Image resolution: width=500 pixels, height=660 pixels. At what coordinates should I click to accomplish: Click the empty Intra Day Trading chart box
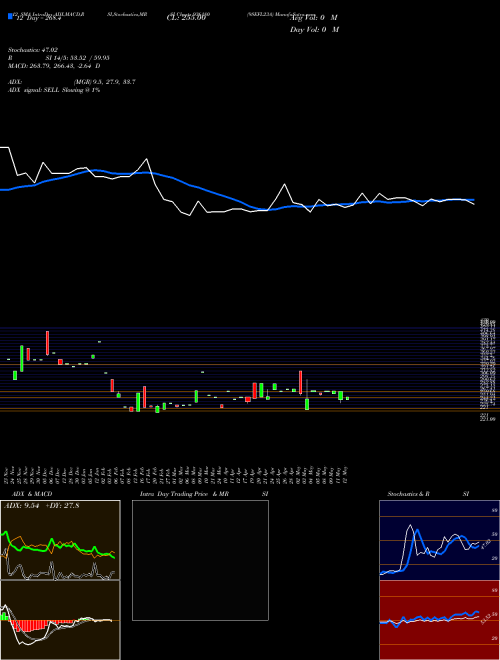(200, 560)
